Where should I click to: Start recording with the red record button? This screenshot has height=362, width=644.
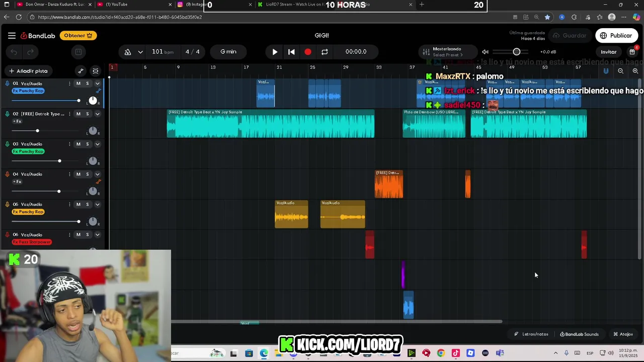[x=308, y=52]
